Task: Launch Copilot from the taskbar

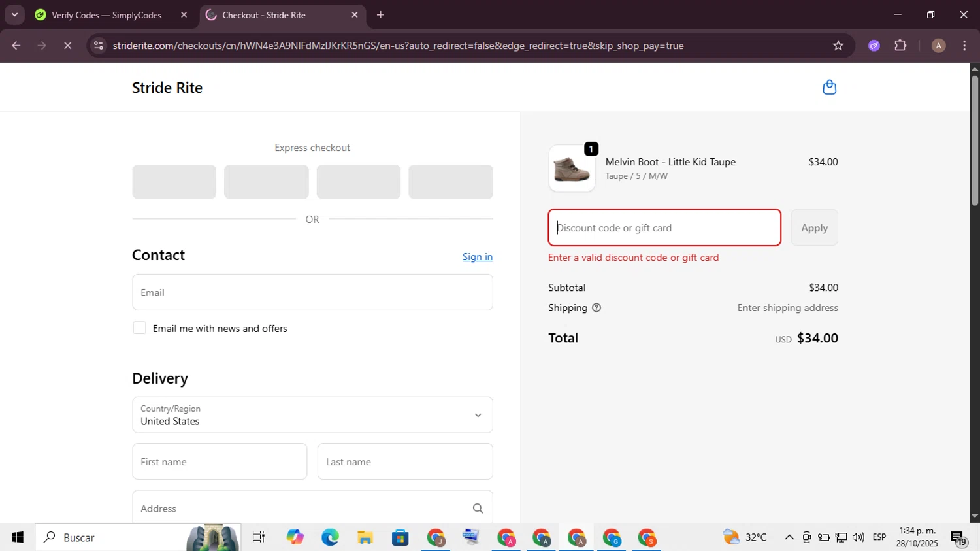Action: pyautogui.click(x=295, y=537)
